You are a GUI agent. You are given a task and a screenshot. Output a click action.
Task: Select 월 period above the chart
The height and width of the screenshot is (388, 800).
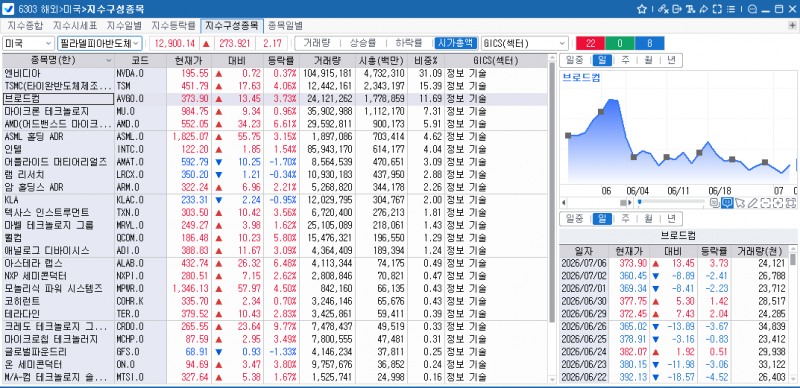648,60
